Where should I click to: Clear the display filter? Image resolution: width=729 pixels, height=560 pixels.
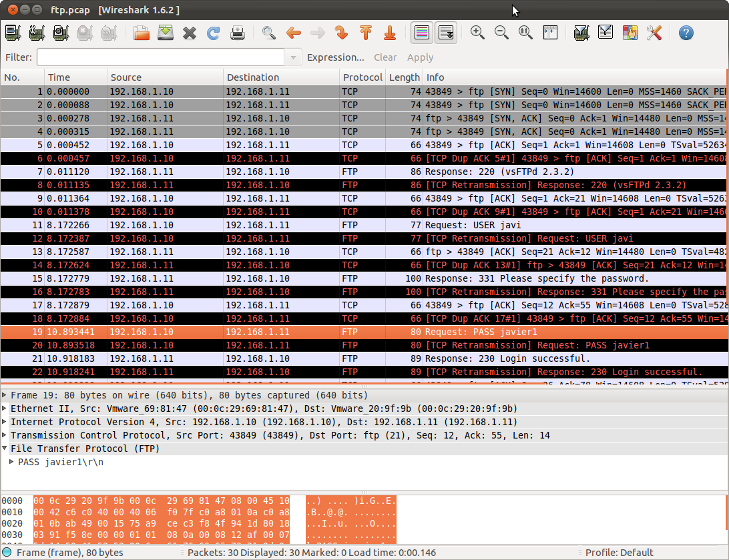click(x=385, y=57)
